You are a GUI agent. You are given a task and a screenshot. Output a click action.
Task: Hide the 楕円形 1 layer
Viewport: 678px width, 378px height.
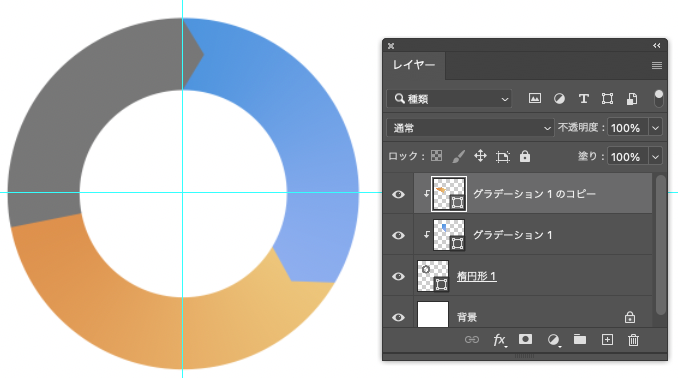point(398,276)
